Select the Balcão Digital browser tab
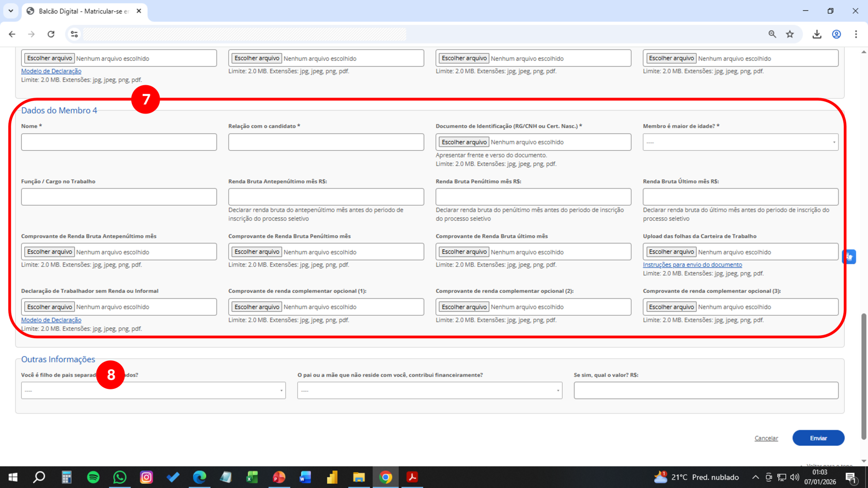Screen dimensions: 868x488 pyautogui.click(x=83, y=11)
